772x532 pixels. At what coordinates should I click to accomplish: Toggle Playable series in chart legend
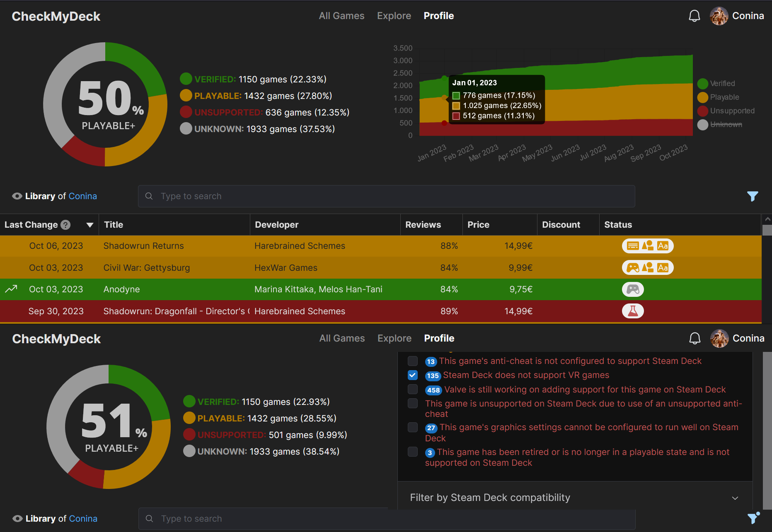[719, 97]
